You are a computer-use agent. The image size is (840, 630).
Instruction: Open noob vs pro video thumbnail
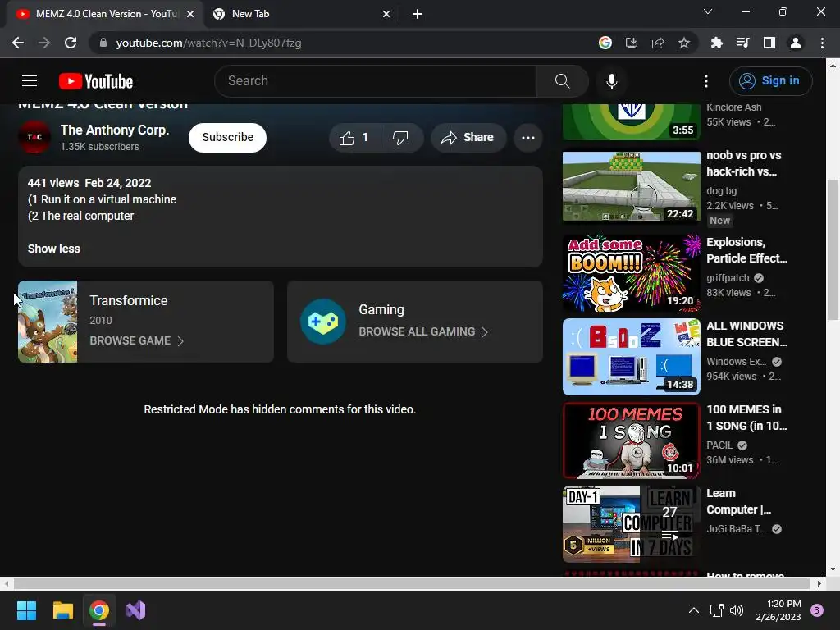(x=632, y=186)
